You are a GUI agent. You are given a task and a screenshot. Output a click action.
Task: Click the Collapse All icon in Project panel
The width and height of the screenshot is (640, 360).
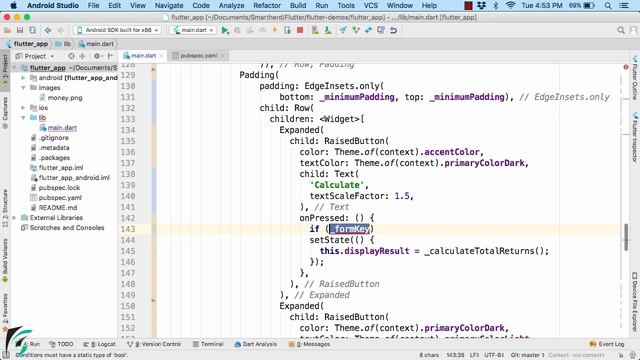[x=82, y=56]
